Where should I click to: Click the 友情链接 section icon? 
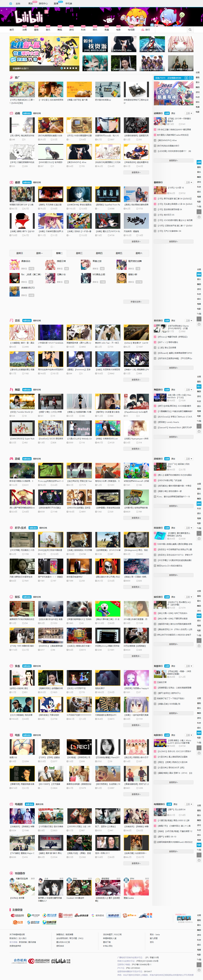10,910
